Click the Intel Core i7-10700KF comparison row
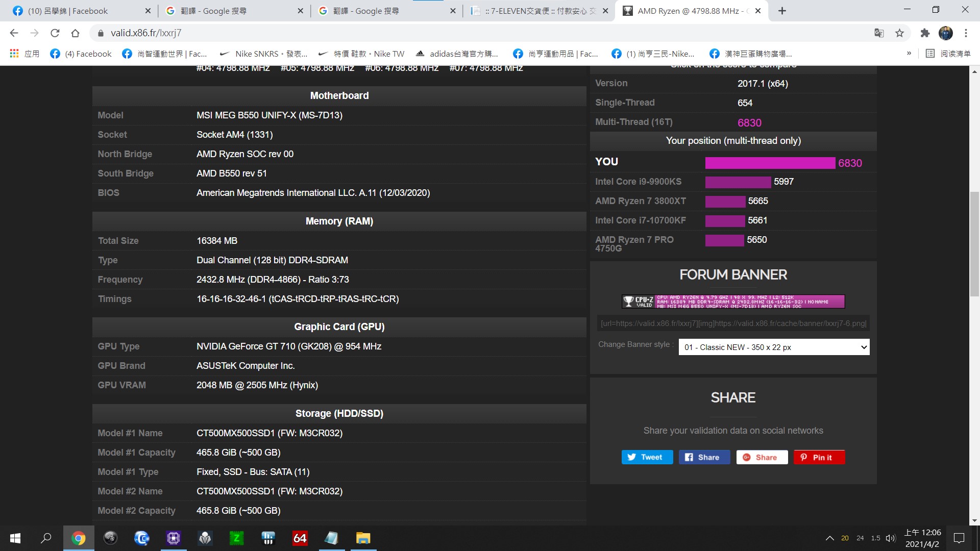The height and width of the screenshot is (551, 980). point(733,220)
